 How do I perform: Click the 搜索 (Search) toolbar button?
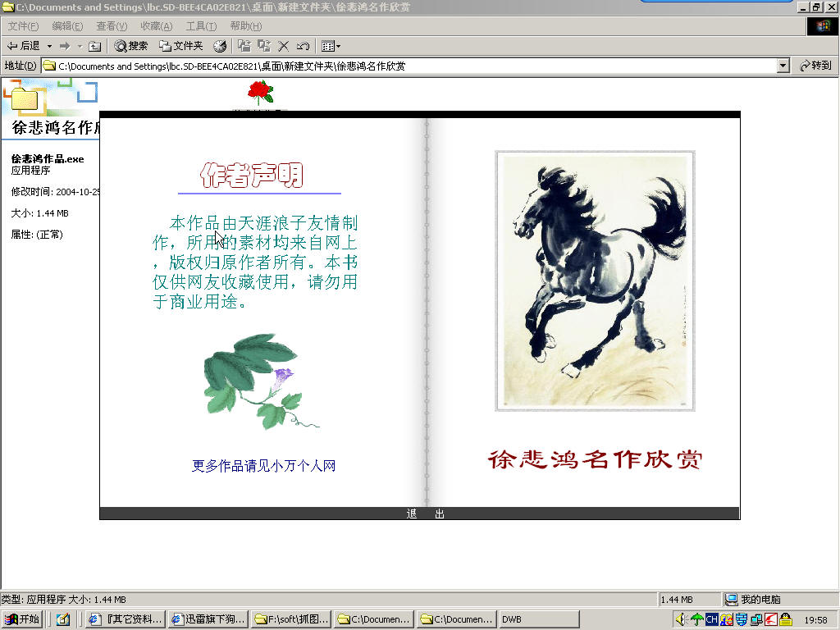pyautogui.click(x=131, y=46)
